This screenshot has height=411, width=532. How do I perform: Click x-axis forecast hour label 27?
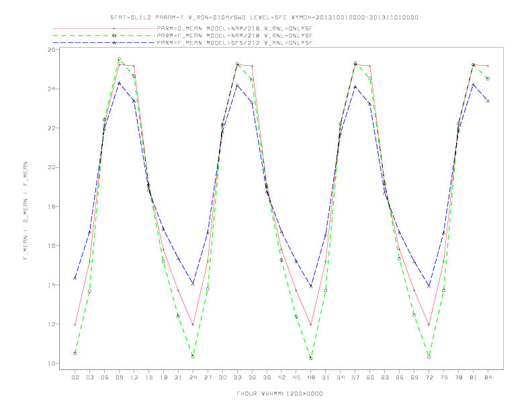coord(208,377)
